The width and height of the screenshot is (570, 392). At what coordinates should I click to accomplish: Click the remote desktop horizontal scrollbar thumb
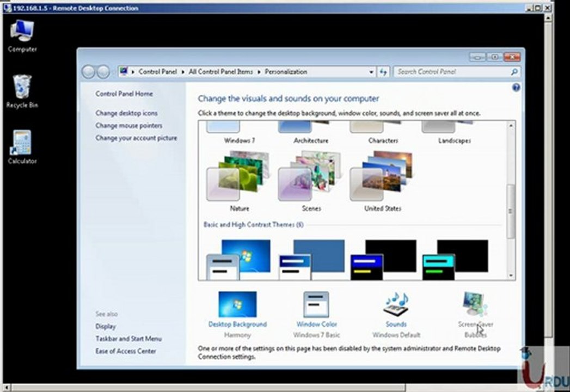click(208, 388)
